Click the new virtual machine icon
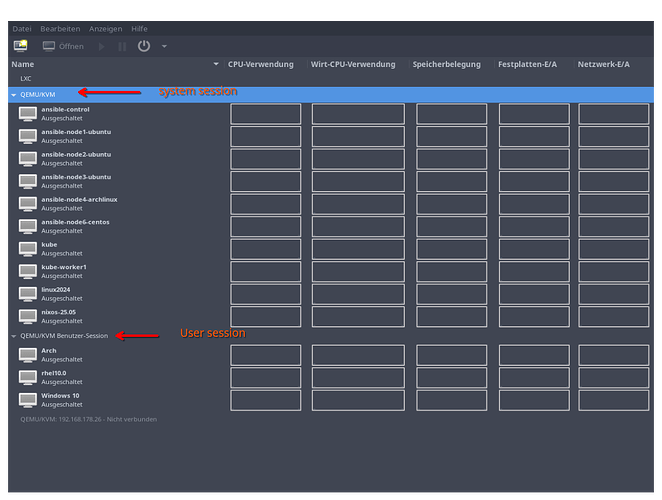 (20, 46)
